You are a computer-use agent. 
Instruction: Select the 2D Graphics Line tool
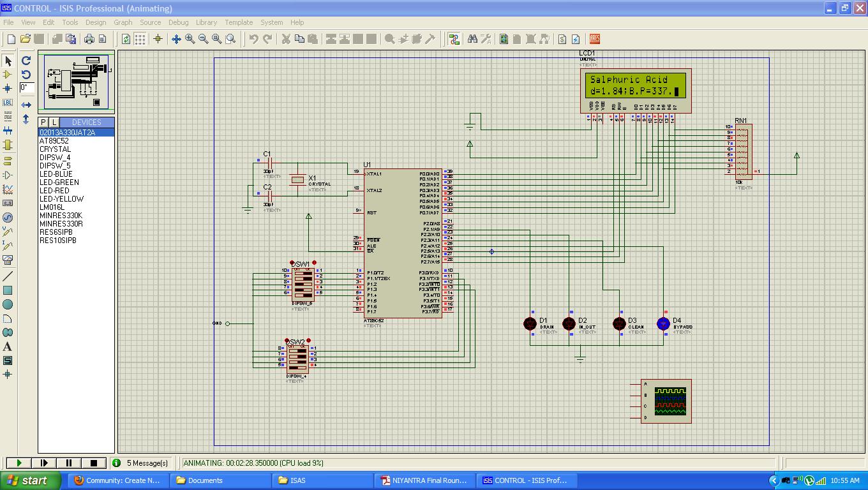click(8, 276)
